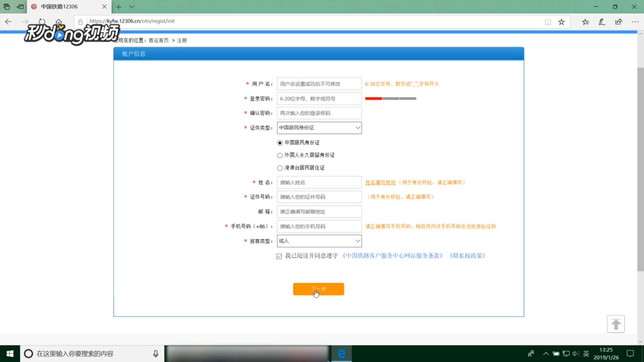Select 港澳台居民居住证 radio option
The height and width of the screenshot is (362, 644).
280,168
